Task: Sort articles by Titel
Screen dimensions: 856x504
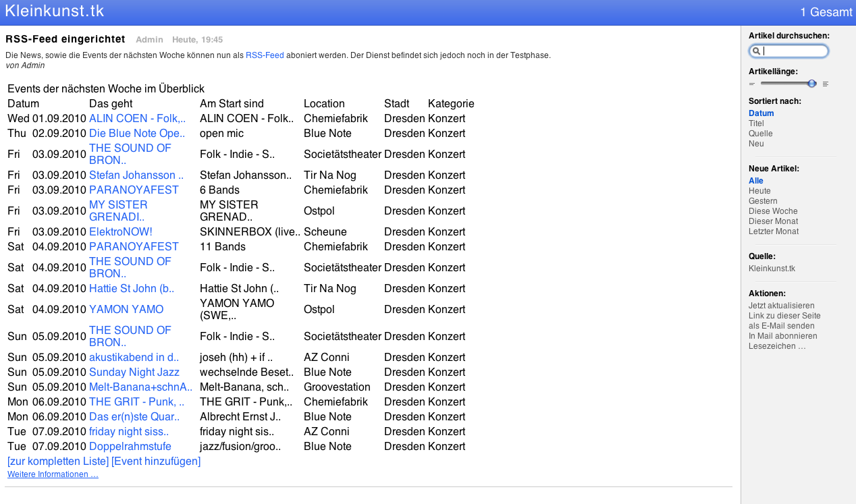Action: coord(756,123)
